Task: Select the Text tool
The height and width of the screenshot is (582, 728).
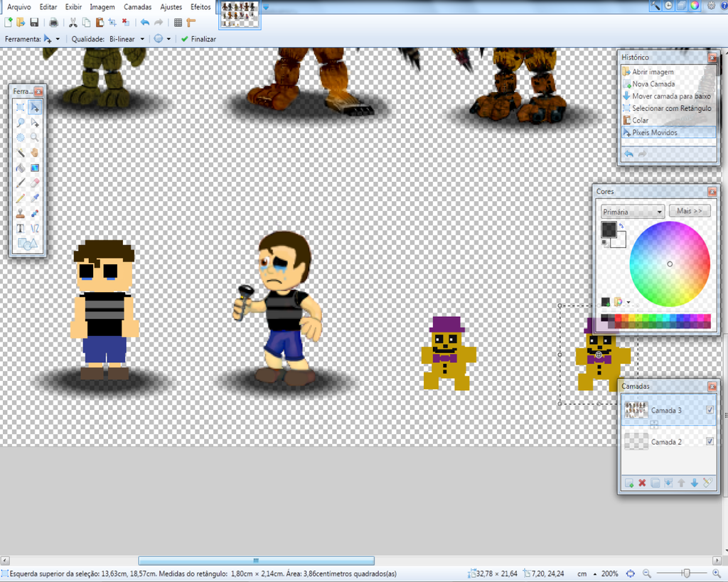Action: pyautogui.click(x=21, y=228)
